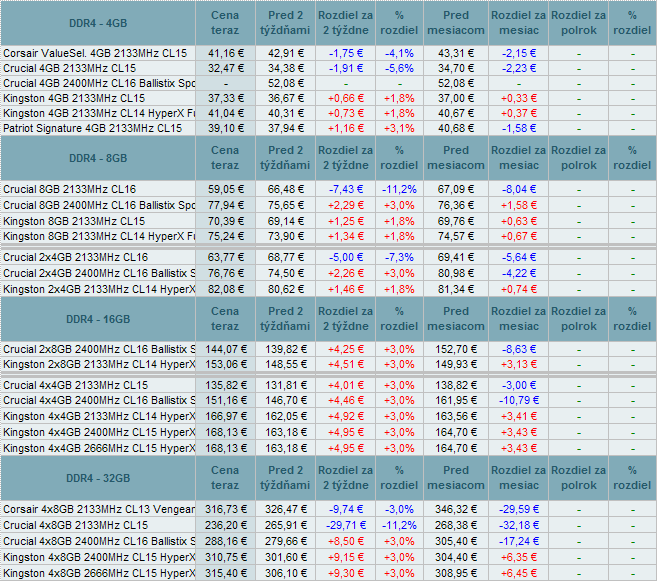Click the two-week difference "-7,43 €"

346,189
